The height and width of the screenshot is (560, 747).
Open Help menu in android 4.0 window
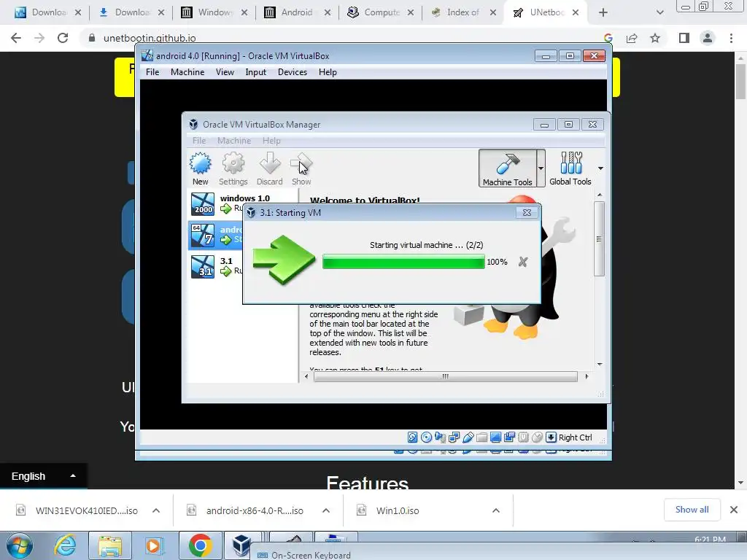pyautogui.click(x=328, y=72)
